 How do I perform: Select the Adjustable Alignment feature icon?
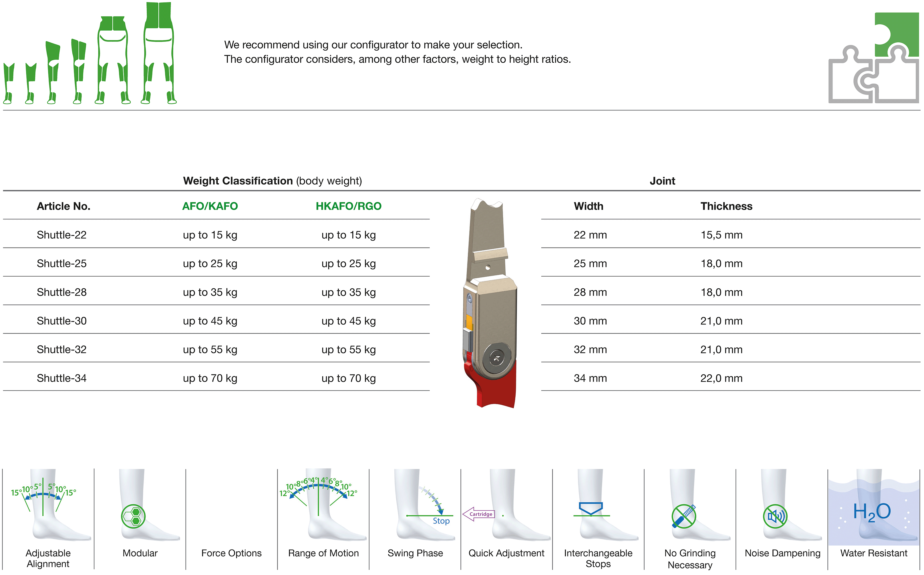(x=48, y=505)
